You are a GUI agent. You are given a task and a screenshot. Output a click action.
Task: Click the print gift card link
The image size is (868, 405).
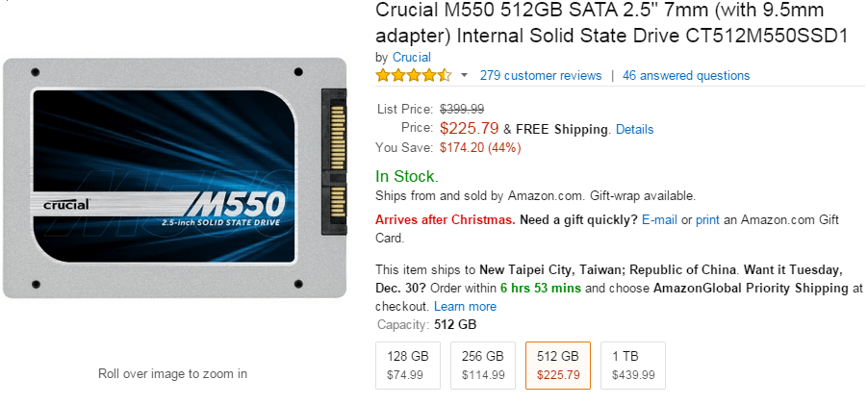pos(707,219)
